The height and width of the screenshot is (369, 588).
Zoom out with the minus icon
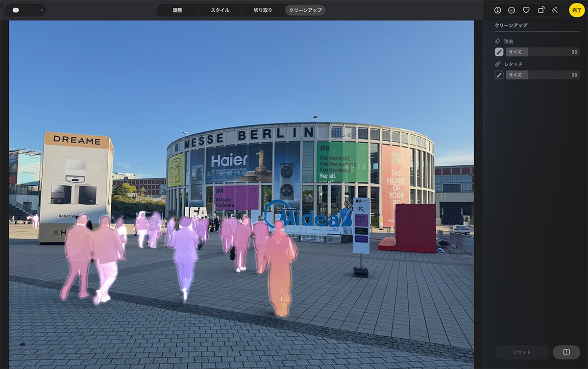click(x=9, y=10)
